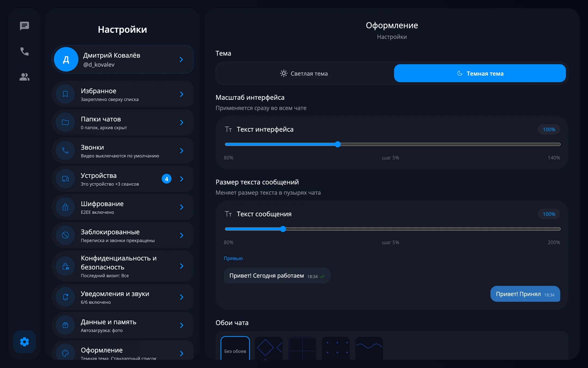
Task: Click the blocked circle icon for Заблокированные
Action: click(65, 235)
